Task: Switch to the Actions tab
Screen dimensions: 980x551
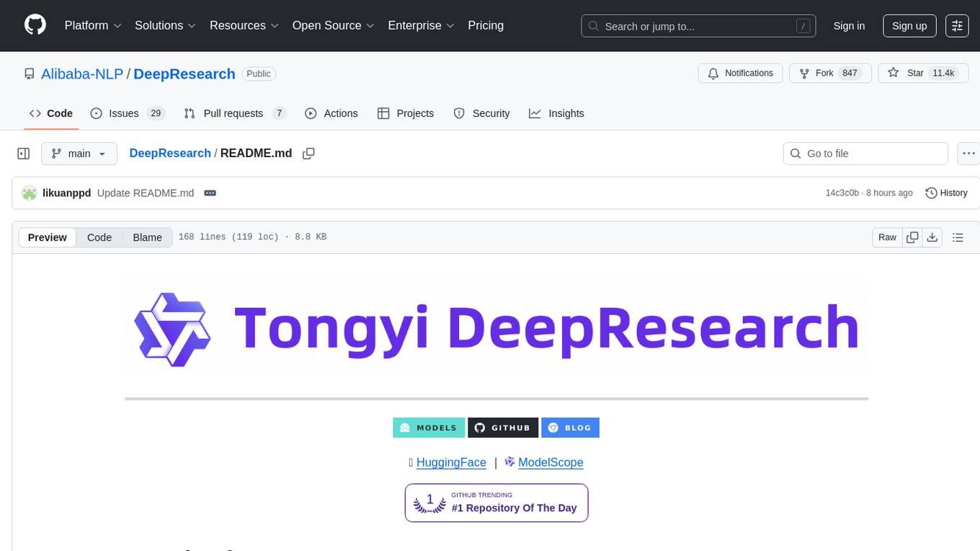Action: pos(331,113)
